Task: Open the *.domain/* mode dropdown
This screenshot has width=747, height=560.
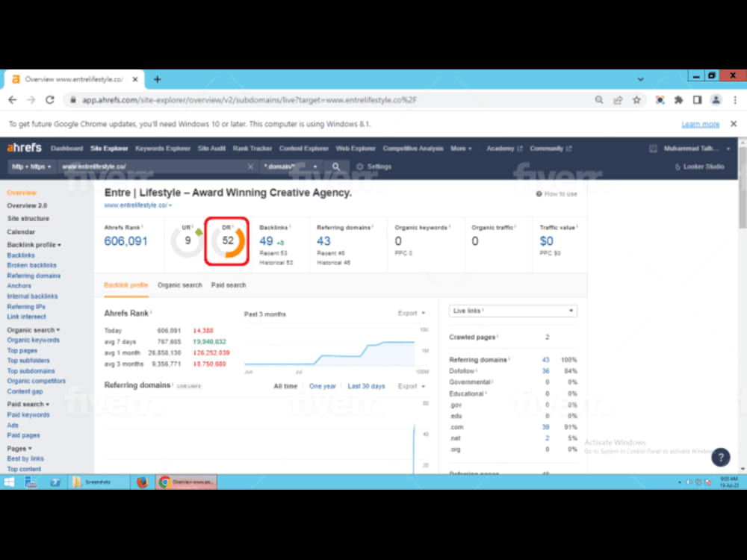Action: pyautogui.click(x=291, y=167)
